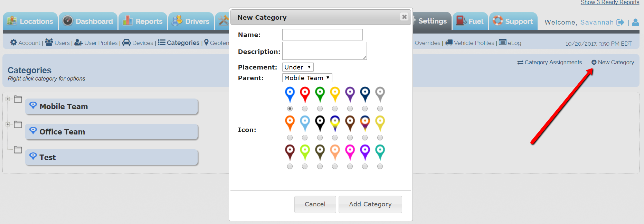Click the Add Category button
Image resolution: width=644 pixels, height=224 pixels.
click(x=370, y=204)
